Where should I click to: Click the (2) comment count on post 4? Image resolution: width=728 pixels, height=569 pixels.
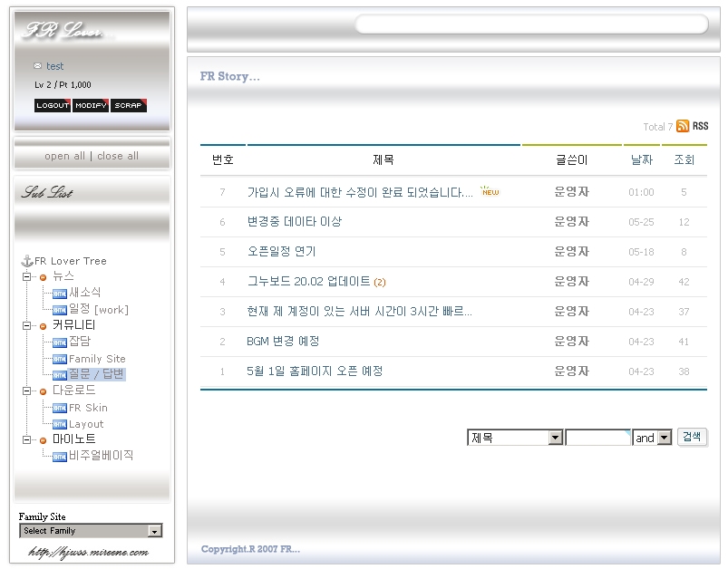pos(380,282)
